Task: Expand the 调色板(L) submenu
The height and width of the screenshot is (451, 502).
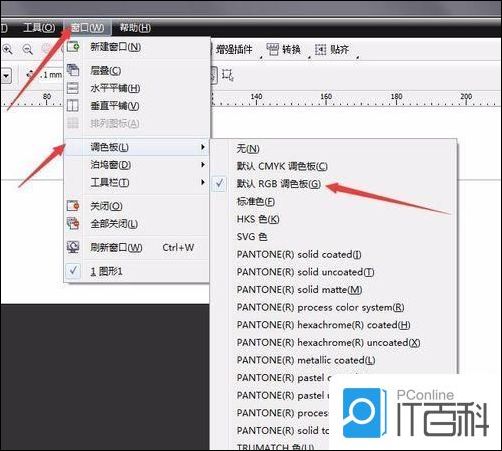Action: 137,147
